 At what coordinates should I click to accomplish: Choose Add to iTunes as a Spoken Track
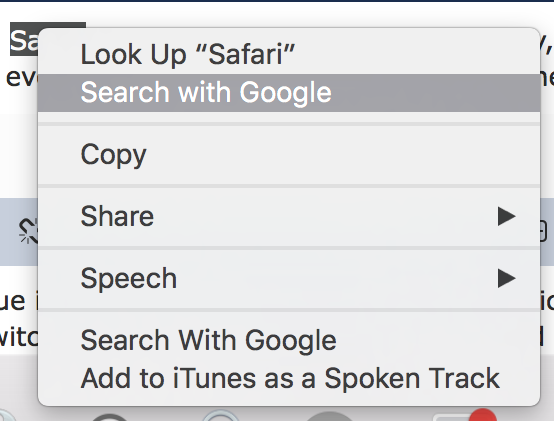[289, 378]
